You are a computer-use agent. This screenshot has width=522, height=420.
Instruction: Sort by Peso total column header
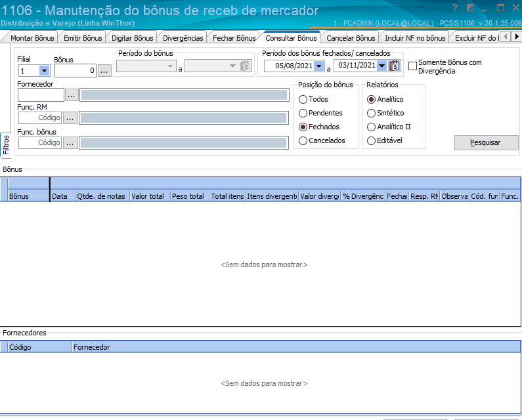[x=190, y=196]
